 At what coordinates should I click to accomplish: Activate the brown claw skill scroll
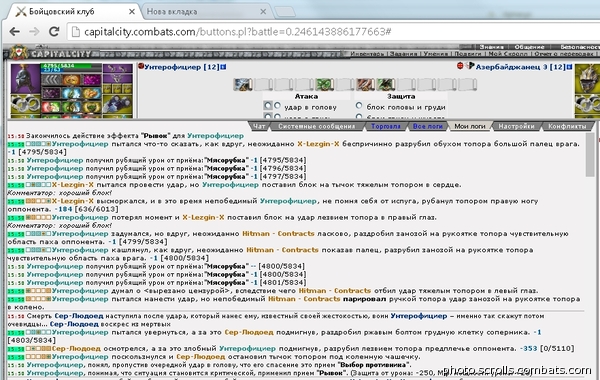point(365,84)
